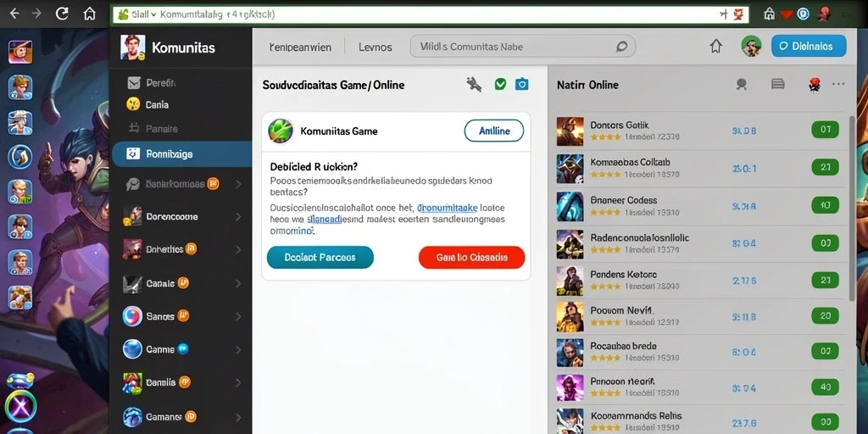The width and height of the screenshot is (868, 434).
Task: Switch to the Levnos tab
Action: [376, 47]
